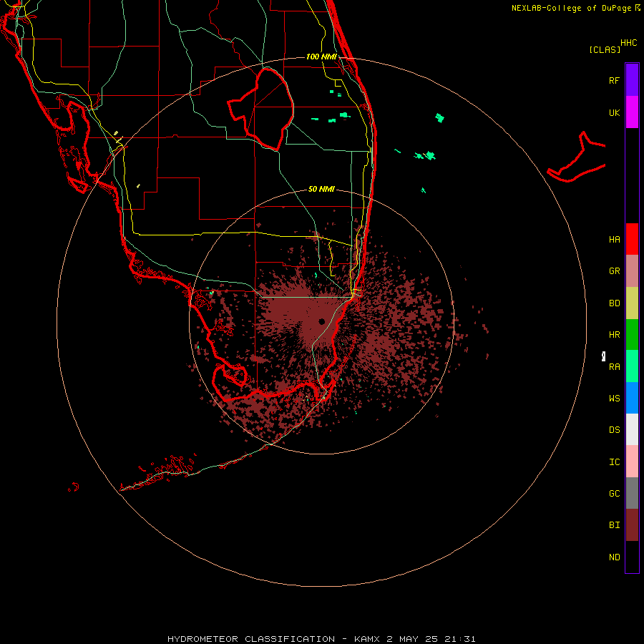Click the 'UK' legend label
This screenshot has width=644, height=644.
click(614, 113)
